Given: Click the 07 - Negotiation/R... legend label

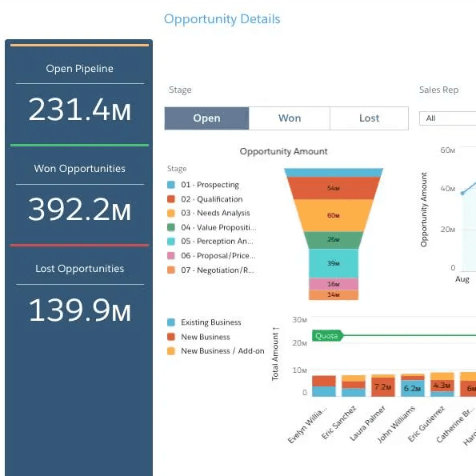Looking at the screenshot, I should click(218, 270).
